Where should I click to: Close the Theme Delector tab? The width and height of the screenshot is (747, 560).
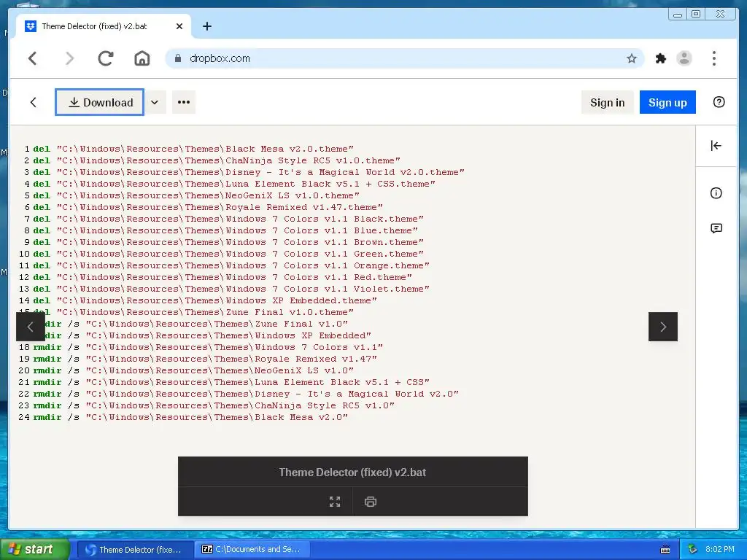(179, 26)
